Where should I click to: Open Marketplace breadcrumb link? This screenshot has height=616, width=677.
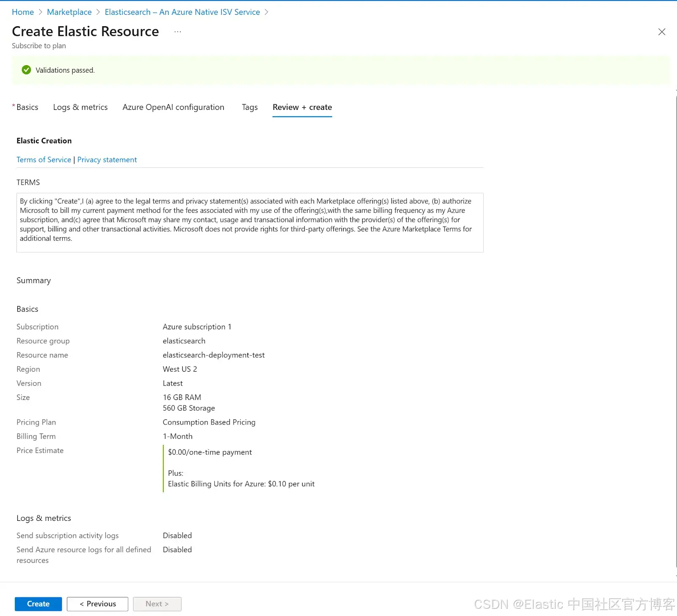69,12
